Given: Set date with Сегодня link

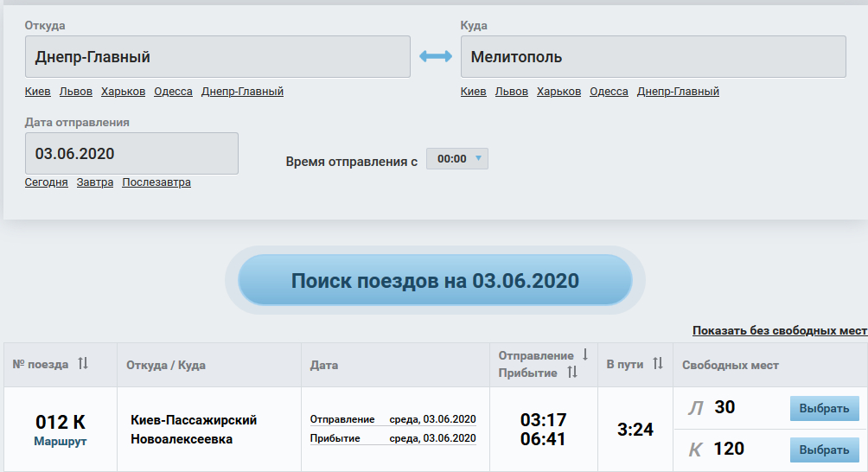Looking at the screenshot, I should 46,182.
